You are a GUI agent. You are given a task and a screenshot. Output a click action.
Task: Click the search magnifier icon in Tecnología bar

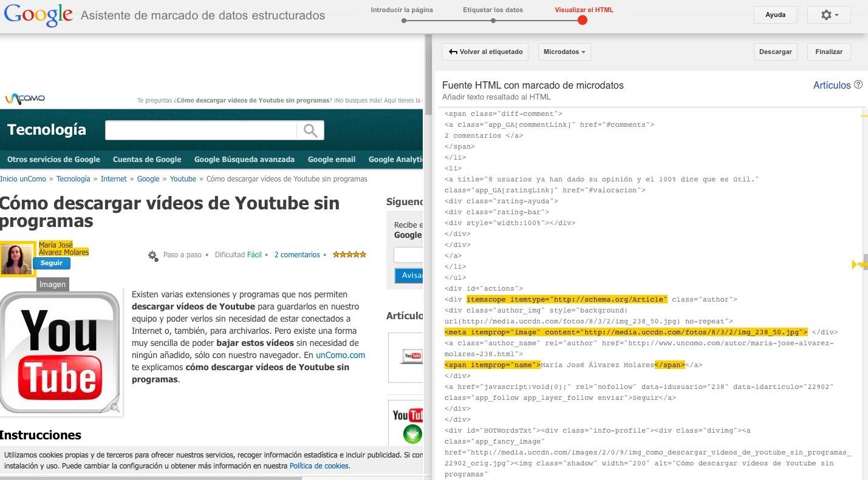click(x=310, y=130)
